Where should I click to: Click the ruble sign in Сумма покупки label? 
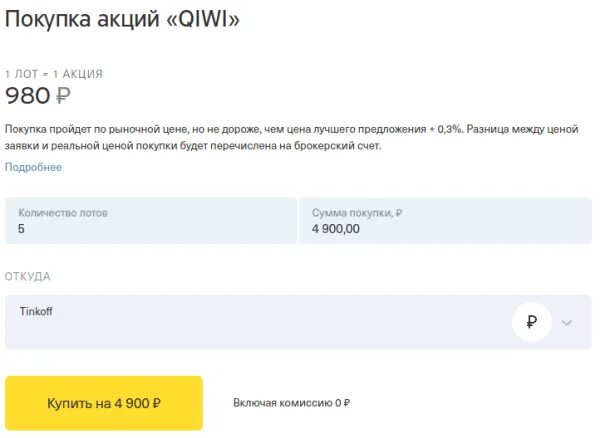(399, 213)
